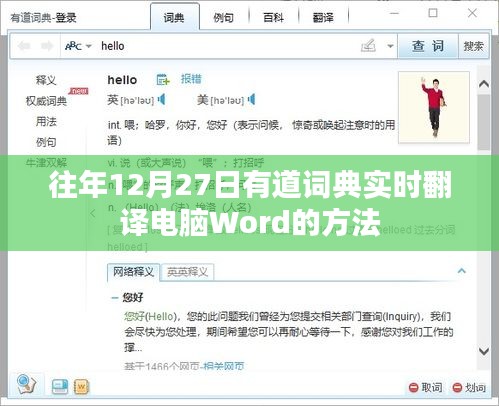Go back with the left arrow icon
The width and height of the screenshot is (499, 406).
pyautogui.click(x=25, y=46)
